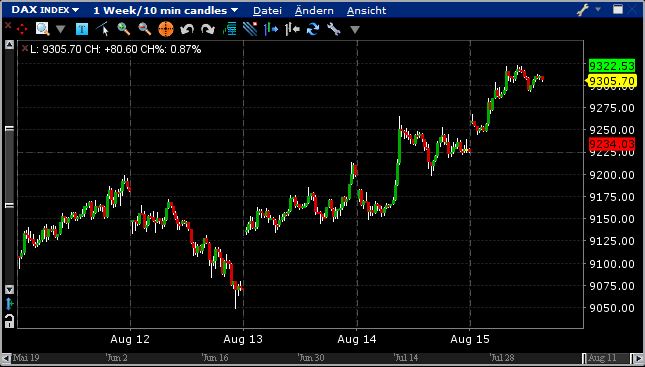Open the Ändern menu
The image size is (645, 367).
click(314, 10)
